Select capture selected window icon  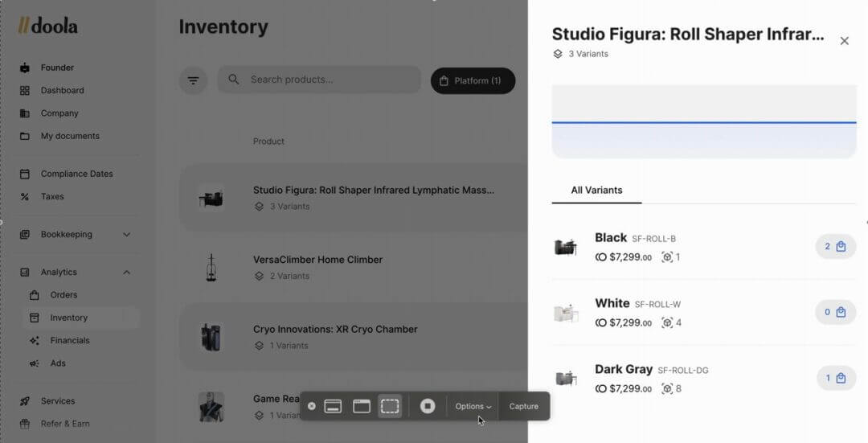362,407
